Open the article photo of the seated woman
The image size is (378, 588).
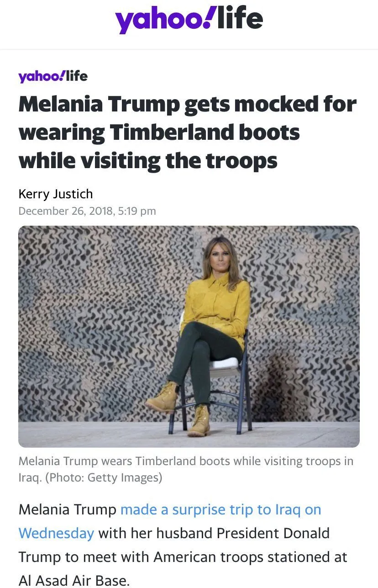click(x=189, y=336)
